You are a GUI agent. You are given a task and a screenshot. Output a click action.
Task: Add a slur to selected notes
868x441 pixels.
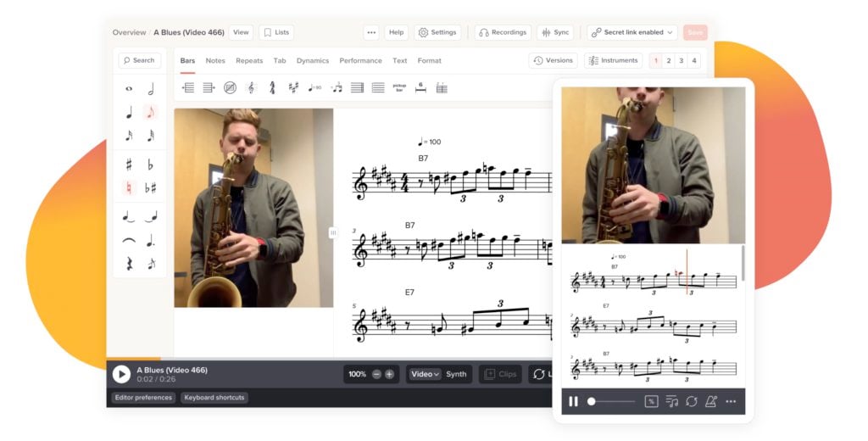[129, 241]
